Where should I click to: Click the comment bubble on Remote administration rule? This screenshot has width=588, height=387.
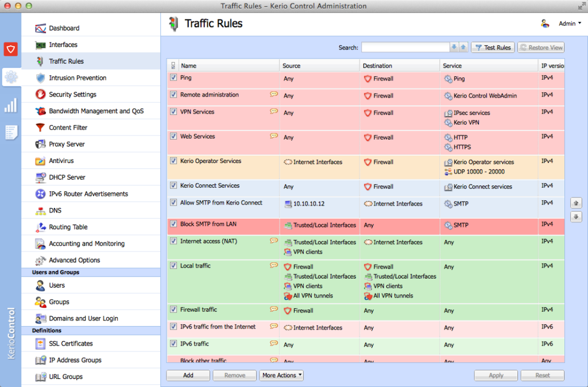274,94
